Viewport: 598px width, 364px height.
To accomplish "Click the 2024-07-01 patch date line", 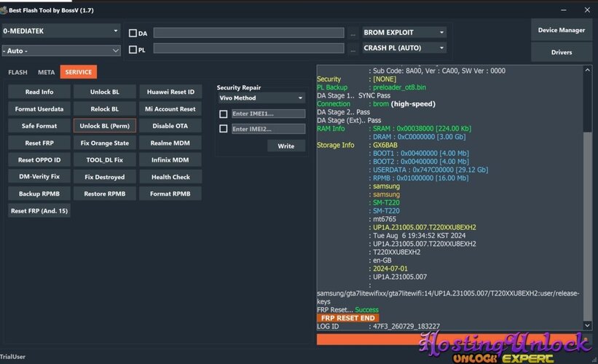I will (390, 269).
